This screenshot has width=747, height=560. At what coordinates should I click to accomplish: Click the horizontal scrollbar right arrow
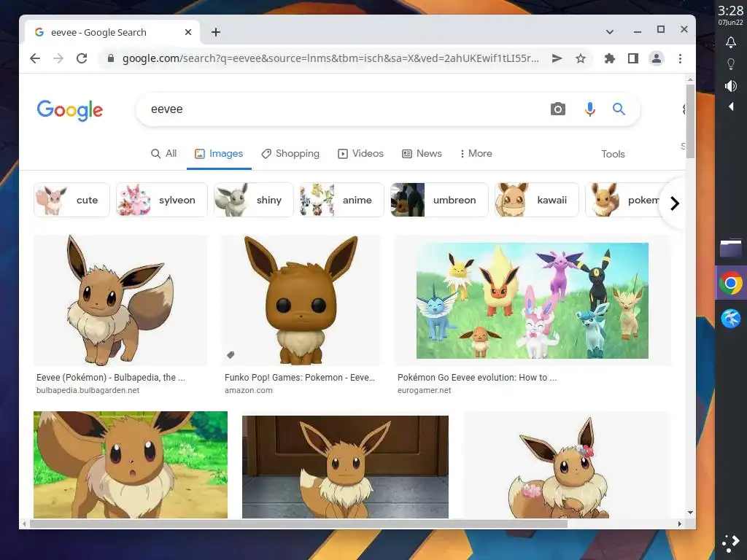coord(679,524)
